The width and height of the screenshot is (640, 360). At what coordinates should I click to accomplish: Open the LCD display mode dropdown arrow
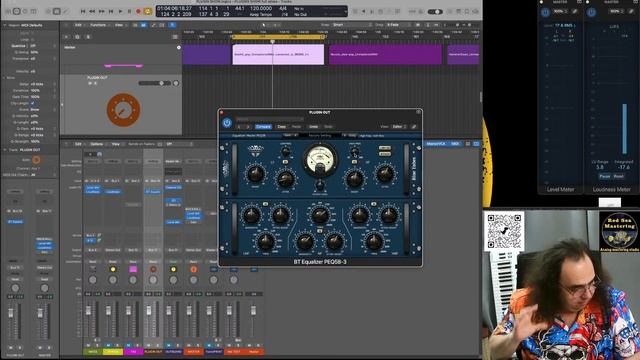point(345,11)
